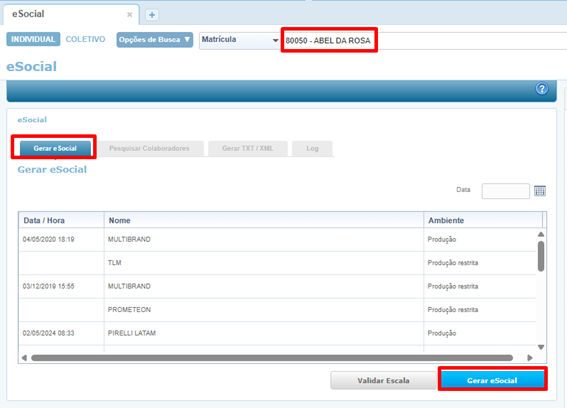567x408 pixels.
Task: Open the Pesquisar Colaboradores tab
Action: point(149,148)
